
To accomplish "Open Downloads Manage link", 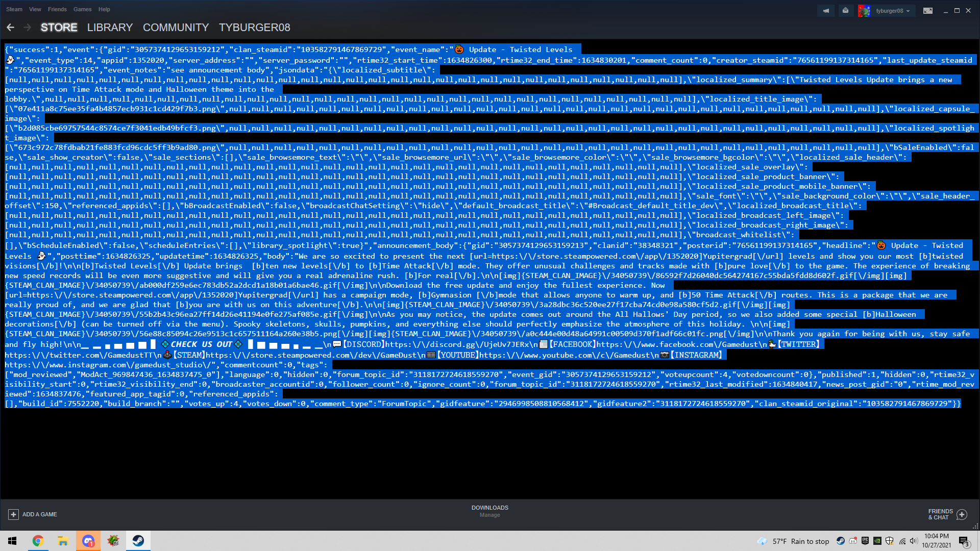I will (489, 515).
